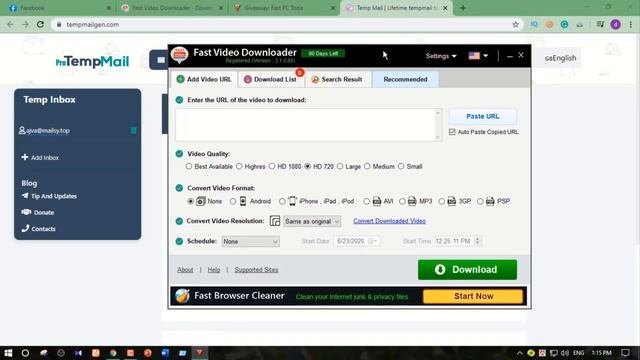Bookmark this page with star icon
The image size is (640, 360).
click(516, 24)
